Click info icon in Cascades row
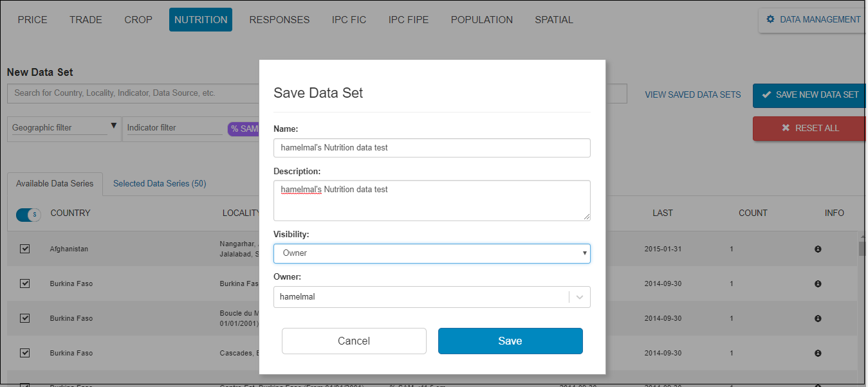This screenshot has width=868, height=387. click(x=818, y=353)
